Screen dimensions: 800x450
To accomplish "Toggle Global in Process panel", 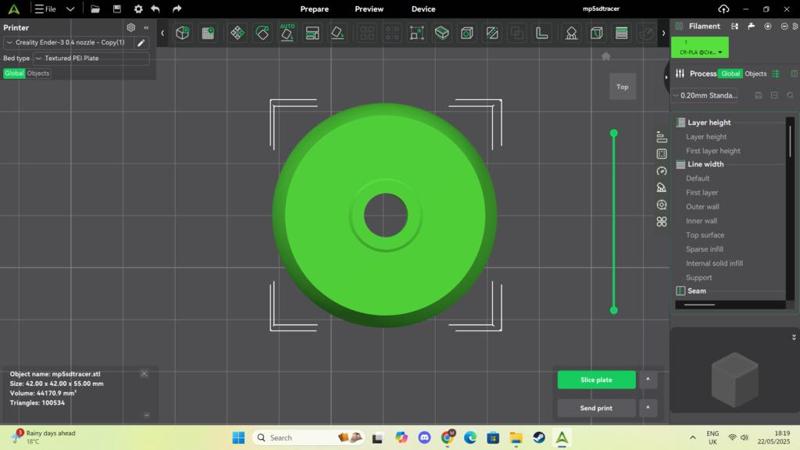I will (x=730, y=73).
